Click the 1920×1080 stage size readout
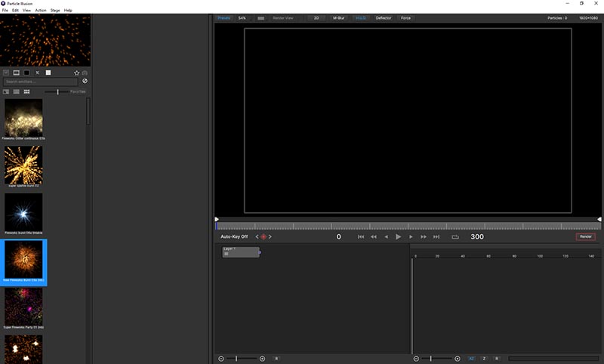Viewport: 604px width, 364px height. tap(588, 18)
